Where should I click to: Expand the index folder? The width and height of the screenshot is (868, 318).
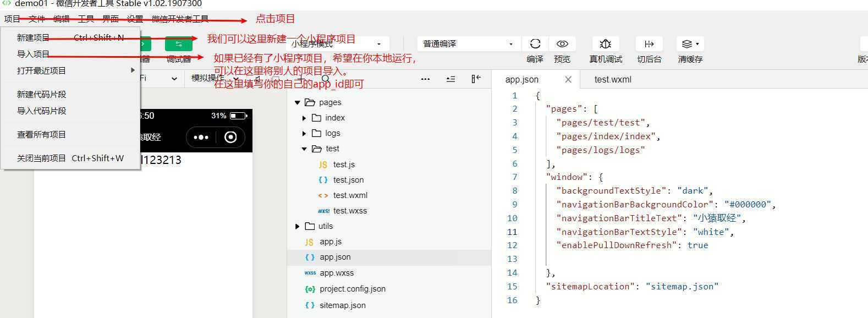pos(304,118)
